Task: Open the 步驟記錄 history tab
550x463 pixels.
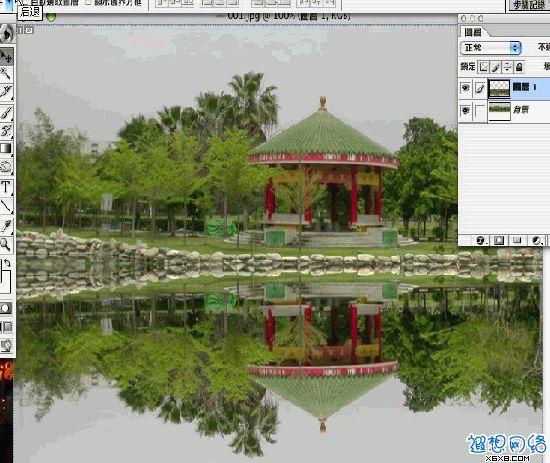Action: click(x=529, y=5)
